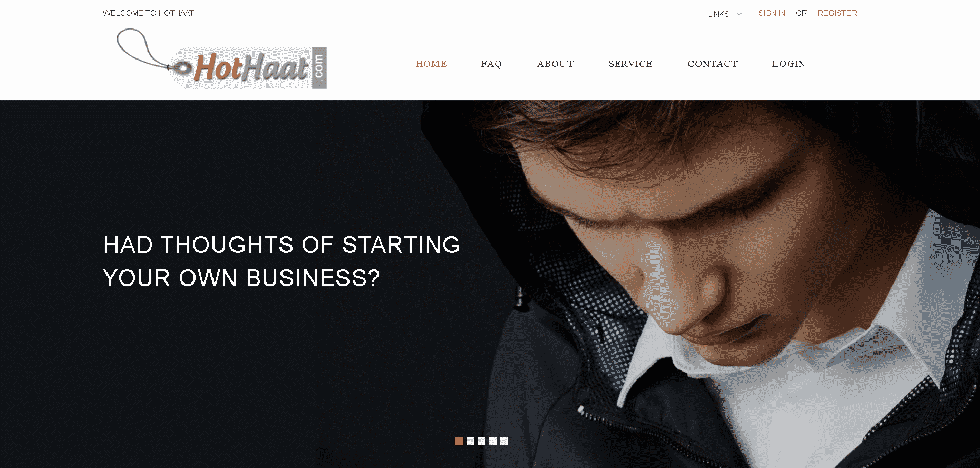Switch to the third slide indicator
980x468 pixels.
[481, 441]
